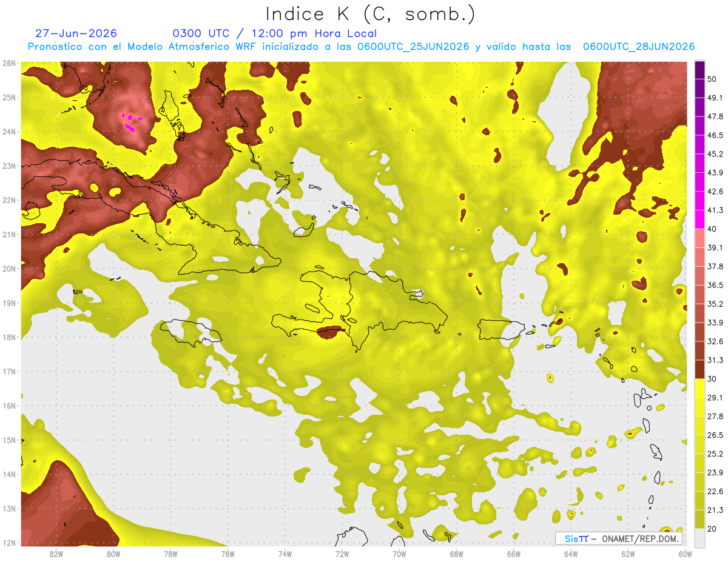Click the colorbar value "45.2"
Screen dimensions: 728x562
(x=715, y=154)
